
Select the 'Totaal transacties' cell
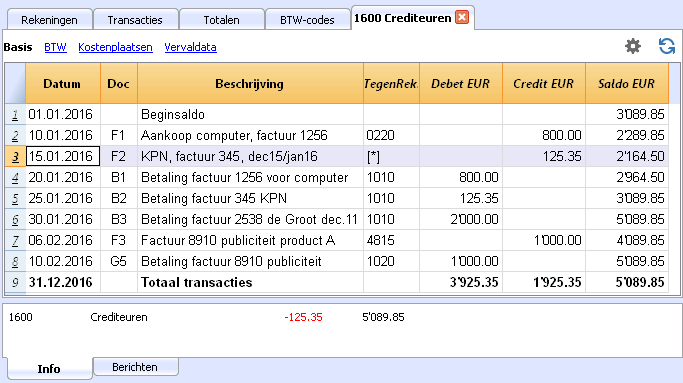[250, 282]
